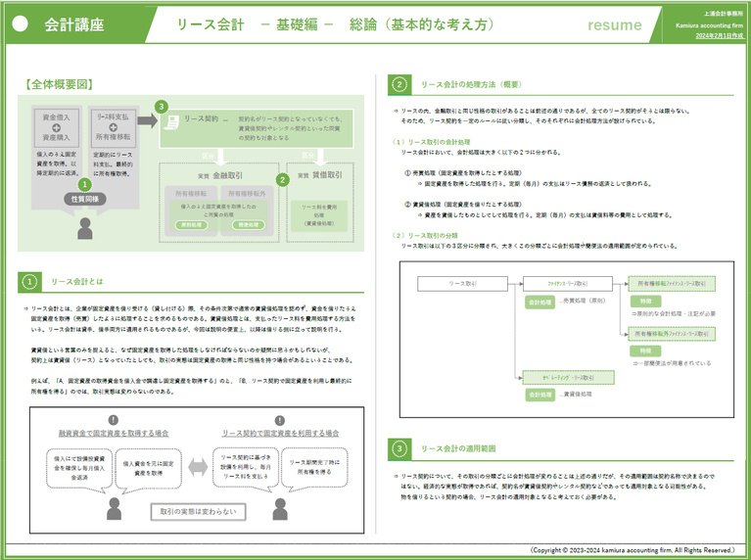Click the resume label in the header
The height and width of the screenshot is (560, 751).
click(615, 24)
